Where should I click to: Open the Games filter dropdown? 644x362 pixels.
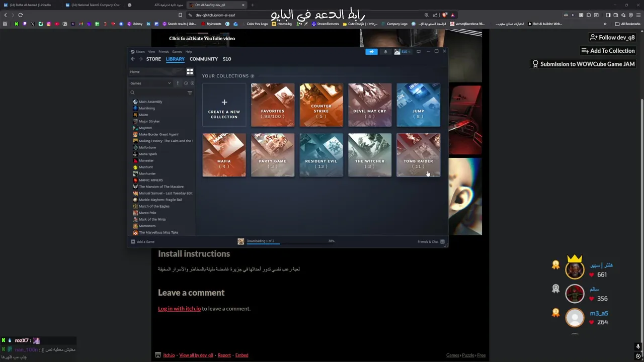click(150, 83)
